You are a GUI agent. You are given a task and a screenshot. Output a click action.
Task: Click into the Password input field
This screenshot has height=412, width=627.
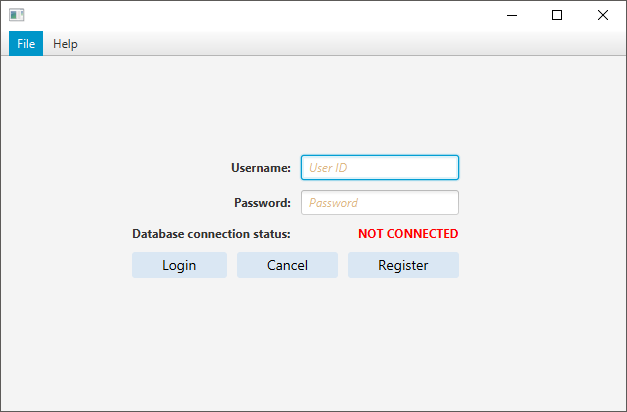380,203
